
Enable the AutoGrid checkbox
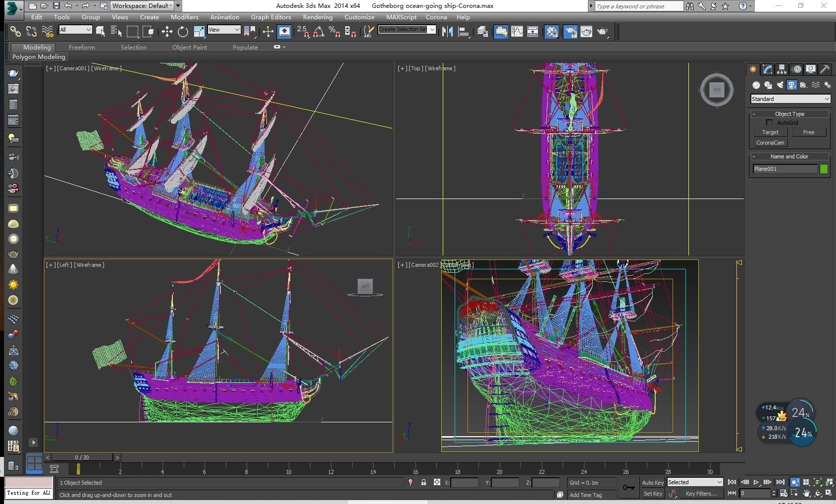[x=769, y=123]
